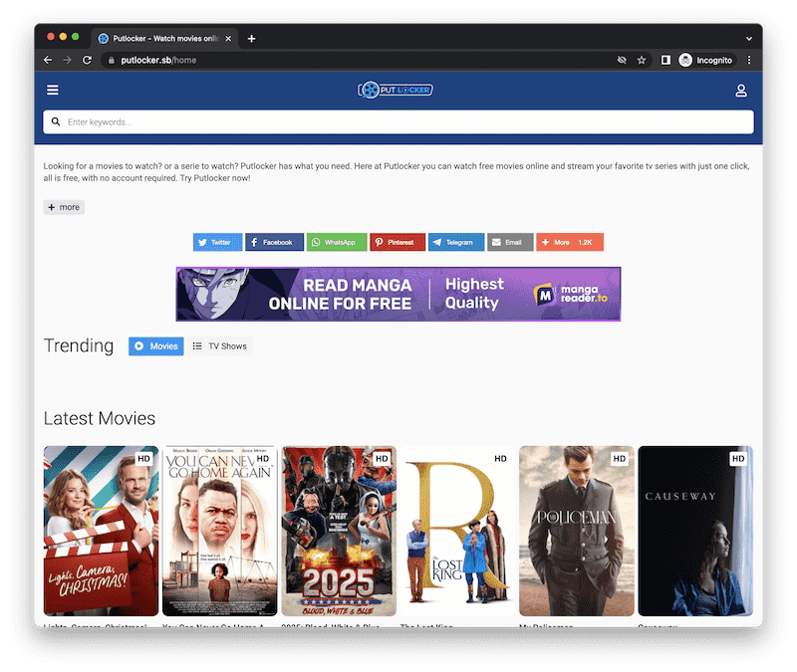Share by Email

point(510,242)
